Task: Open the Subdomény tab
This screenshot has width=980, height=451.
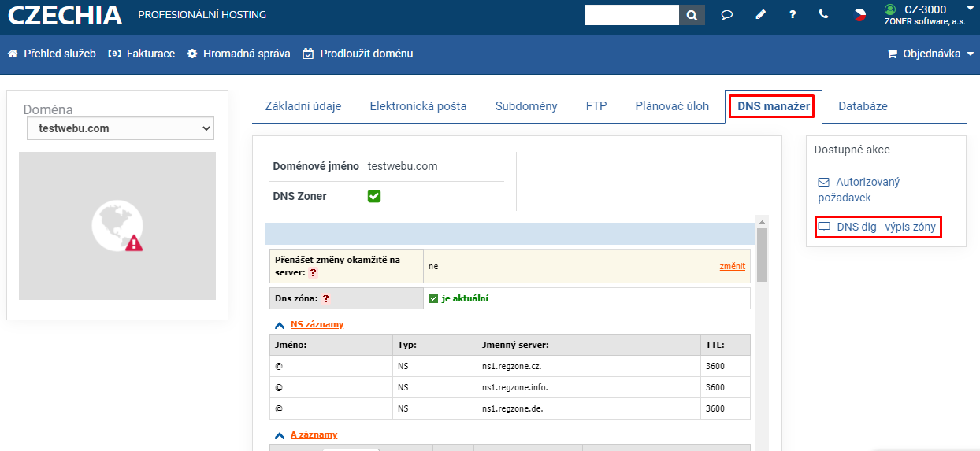Action: tap(526, 106)
